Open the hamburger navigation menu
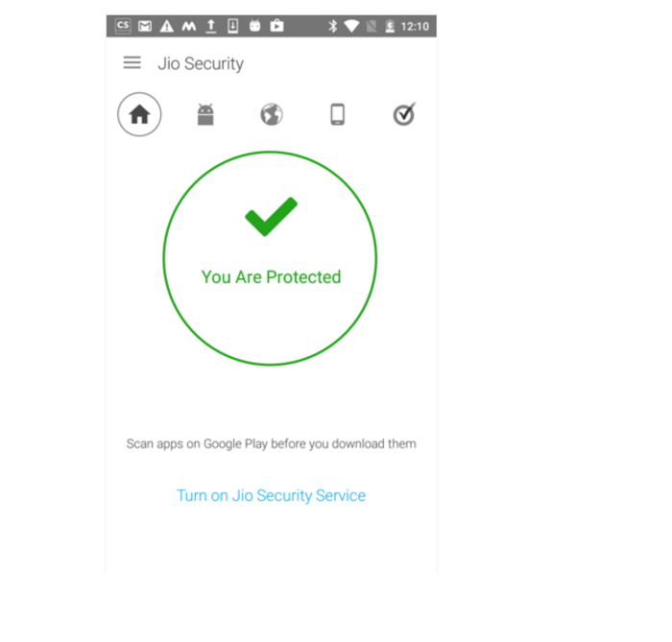The height and width of the screenshot is (642, 672). tap(132, 62)
